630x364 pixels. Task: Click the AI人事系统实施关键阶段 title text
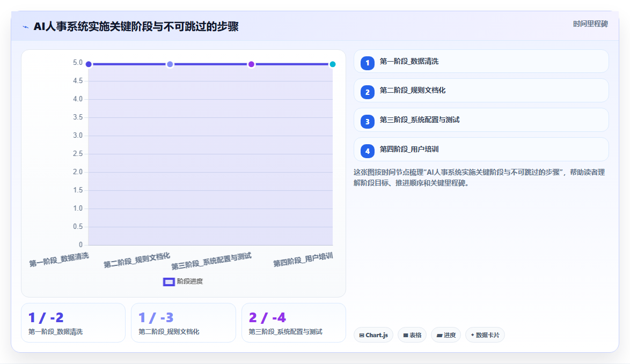136,27
